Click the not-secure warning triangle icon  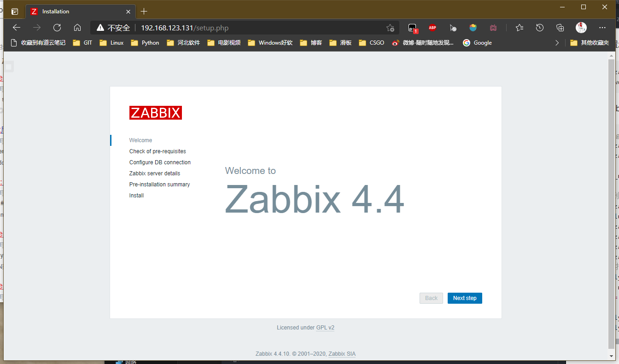[x=100, y=28]
